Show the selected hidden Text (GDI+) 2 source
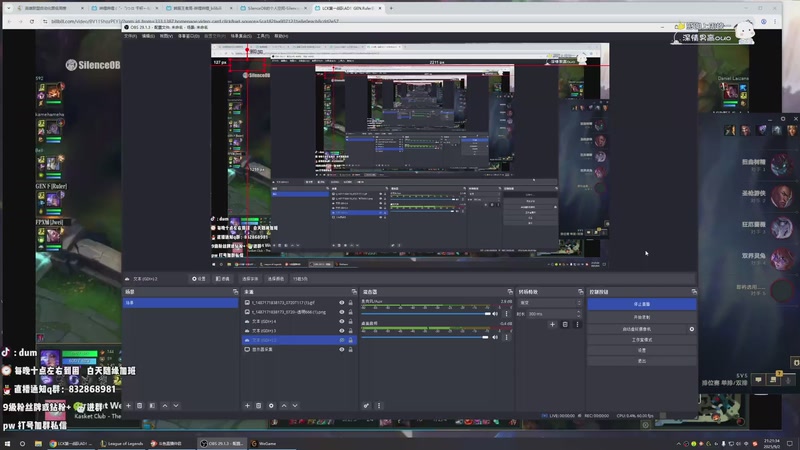The image size is (800, 450). tap(342, 340)
